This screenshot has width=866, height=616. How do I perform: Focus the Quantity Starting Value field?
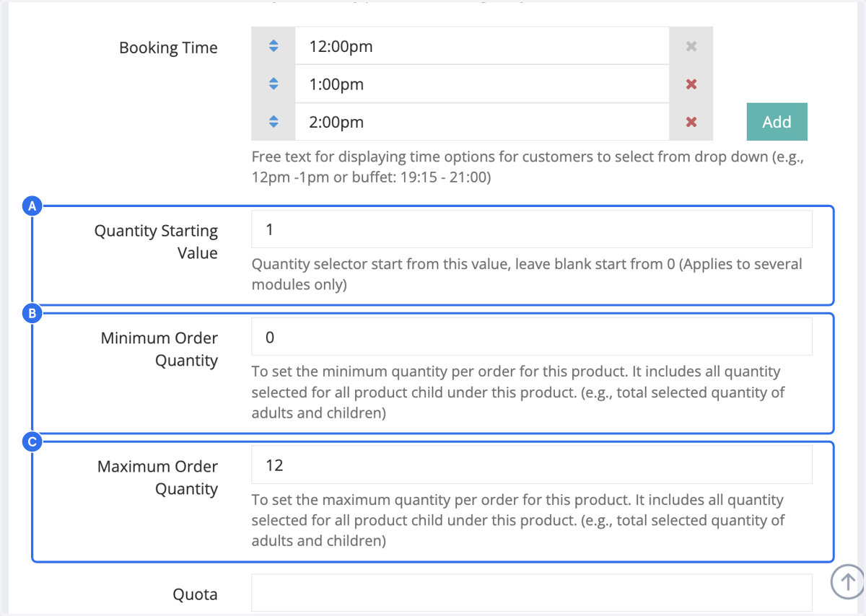(532, 229)
